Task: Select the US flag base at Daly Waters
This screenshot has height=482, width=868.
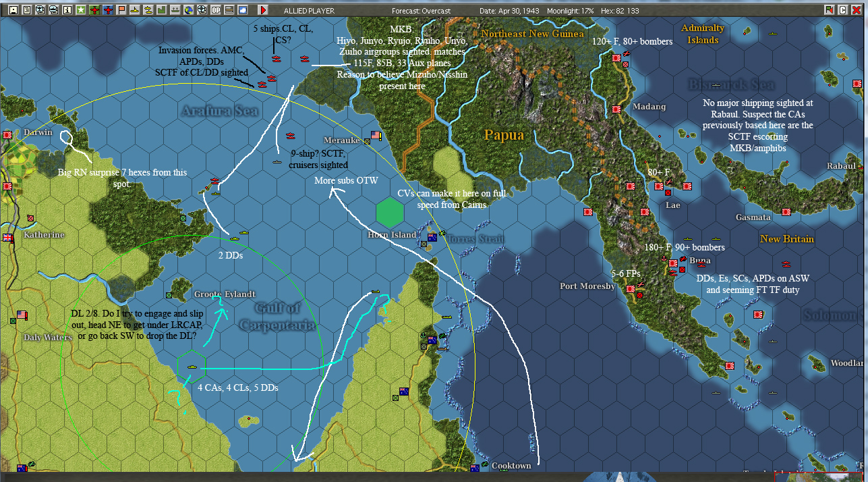Action: pos(22,315)
